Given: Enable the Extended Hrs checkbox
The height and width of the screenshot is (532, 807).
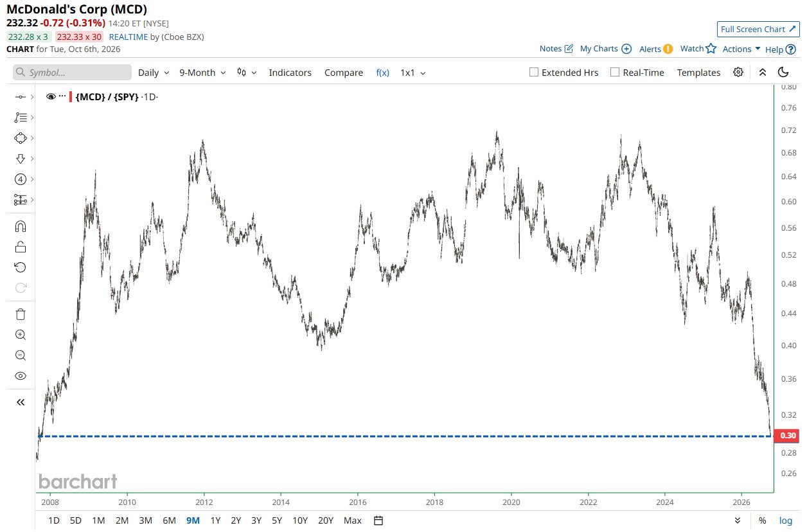Looking at the screenshot, I should 533,72.
